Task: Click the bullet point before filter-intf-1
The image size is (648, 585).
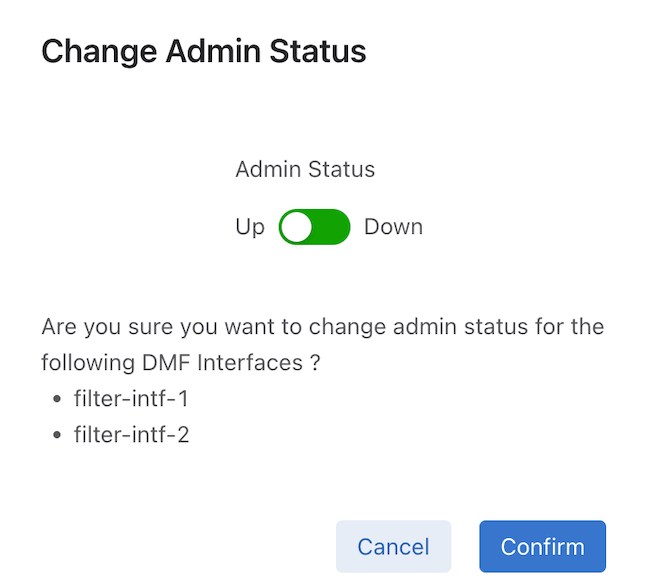Action: click(x=56, y=400)
